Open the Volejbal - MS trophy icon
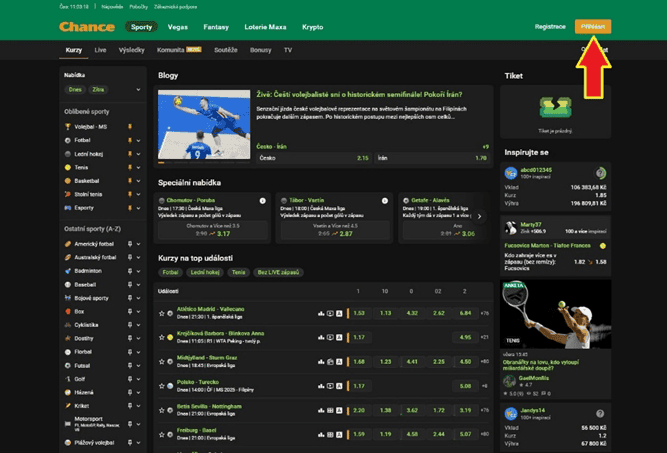 coord(68,127)
